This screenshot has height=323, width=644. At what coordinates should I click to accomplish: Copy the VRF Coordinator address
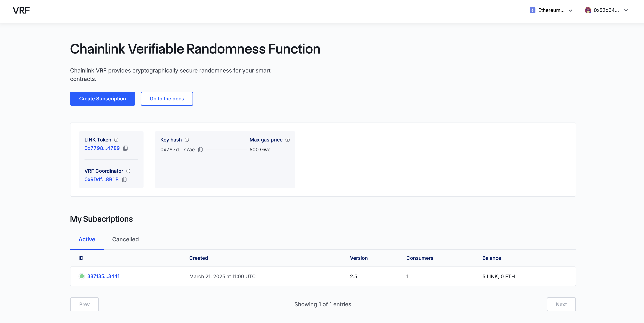tap(124, 179)
